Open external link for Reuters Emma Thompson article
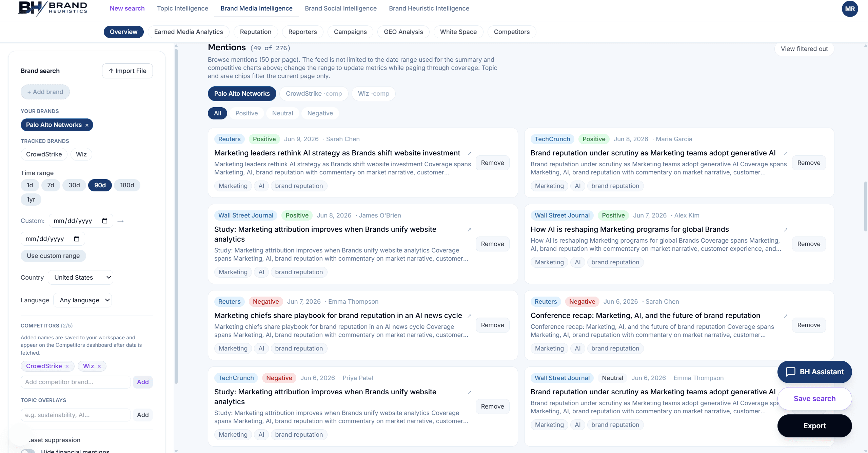 coord(469,316)
